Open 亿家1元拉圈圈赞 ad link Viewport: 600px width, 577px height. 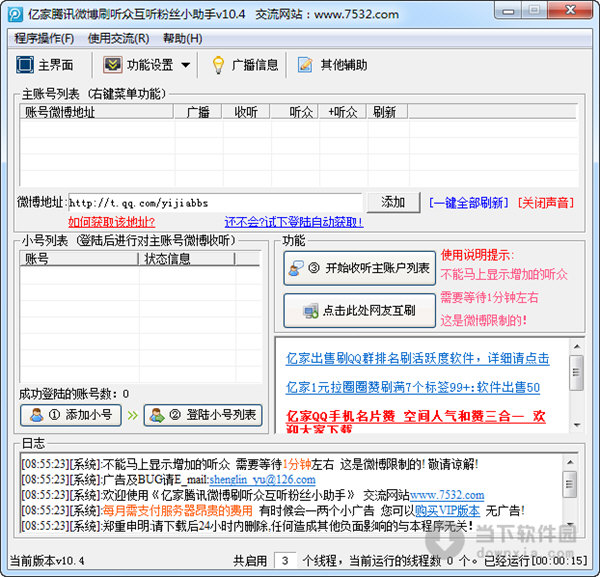click(412, 387)
